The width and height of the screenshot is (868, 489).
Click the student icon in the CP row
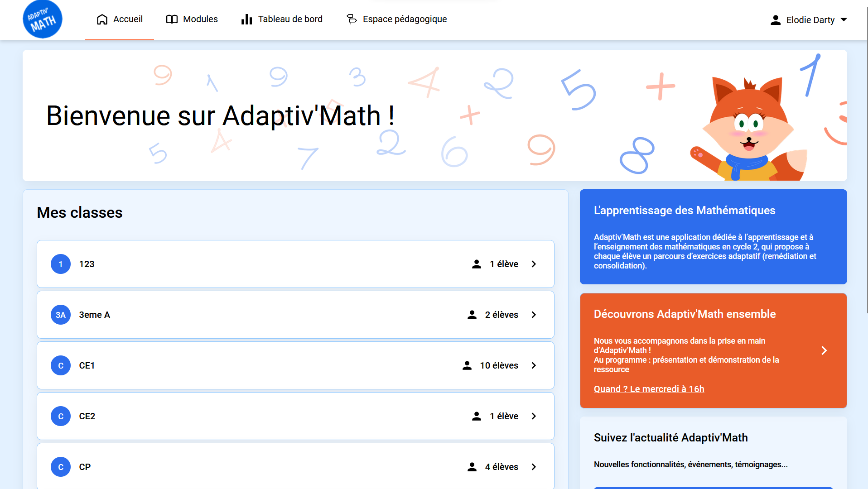point(472,467)
